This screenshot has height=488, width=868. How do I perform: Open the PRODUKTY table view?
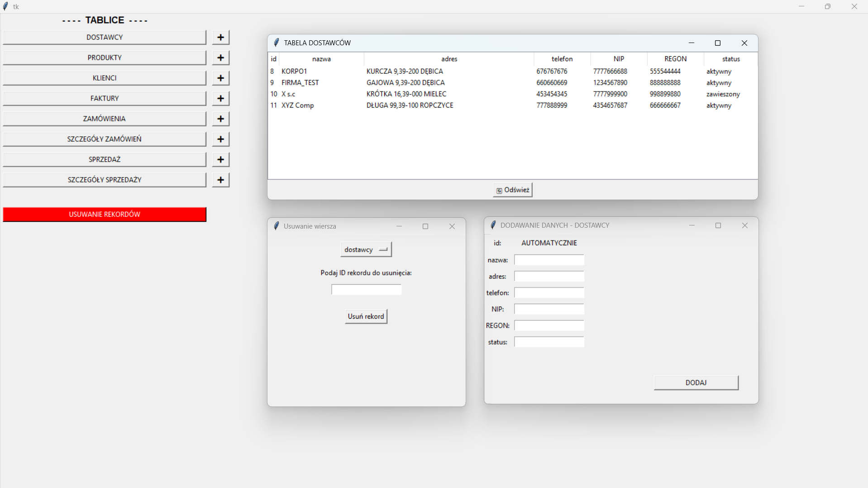click(x=105, y=57)
